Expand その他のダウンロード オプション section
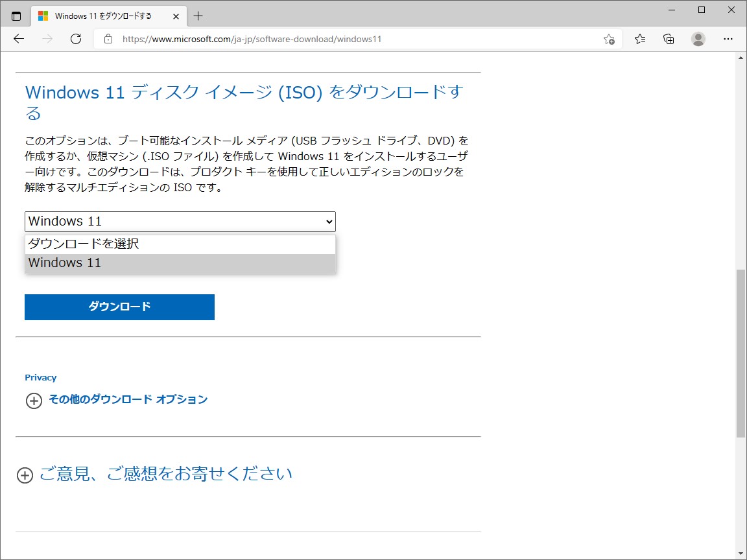This screenshot has height=560, width=747. pos(128,400)
